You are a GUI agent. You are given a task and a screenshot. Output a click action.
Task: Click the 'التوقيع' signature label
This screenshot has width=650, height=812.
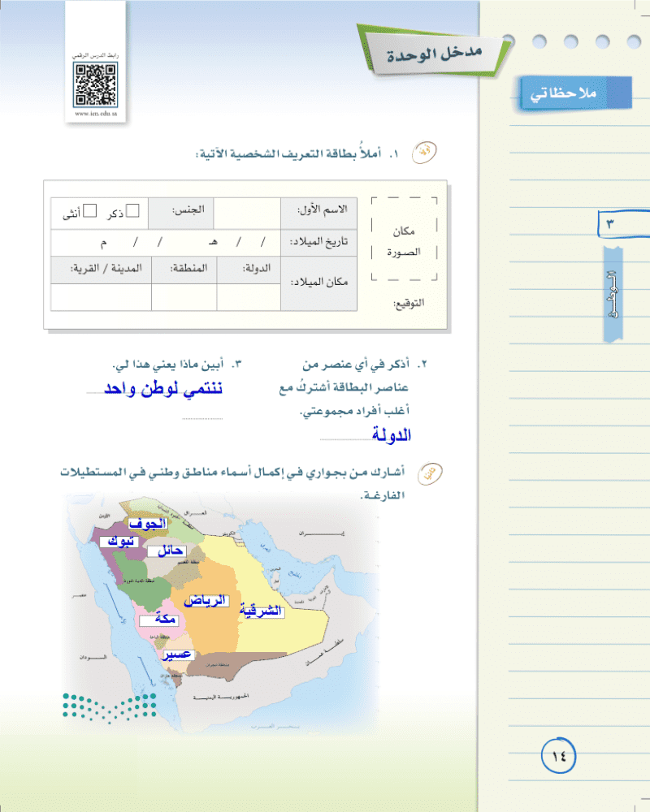[x=409, y=304]
